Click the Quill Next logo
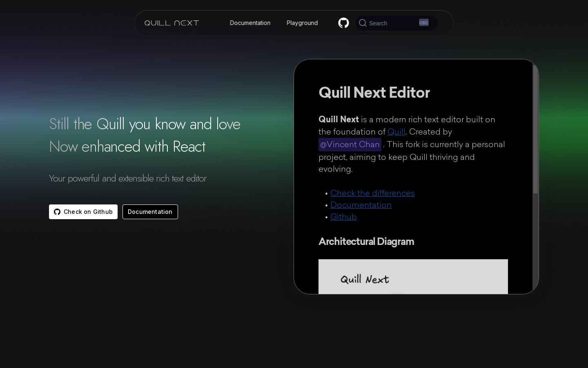The height and width of the screenshot is (368, 588). coord(171,23)
